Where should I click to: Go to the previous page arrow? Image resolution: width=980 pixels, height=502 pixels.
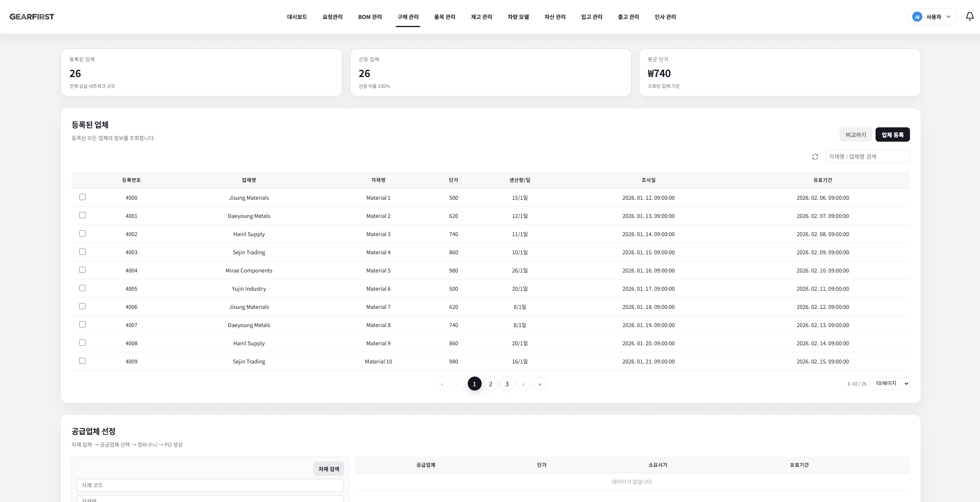tap(458, 384)
